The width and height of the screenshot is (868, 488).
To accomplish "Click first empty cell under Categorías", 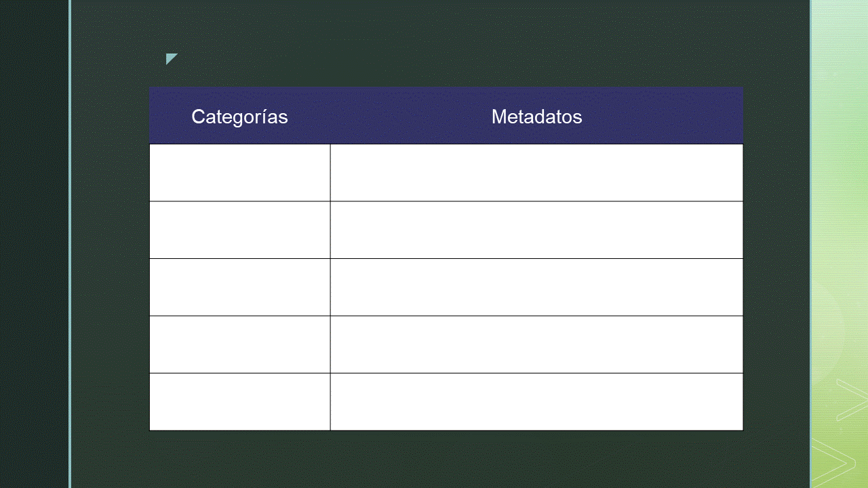I will (x=240, y=173).
